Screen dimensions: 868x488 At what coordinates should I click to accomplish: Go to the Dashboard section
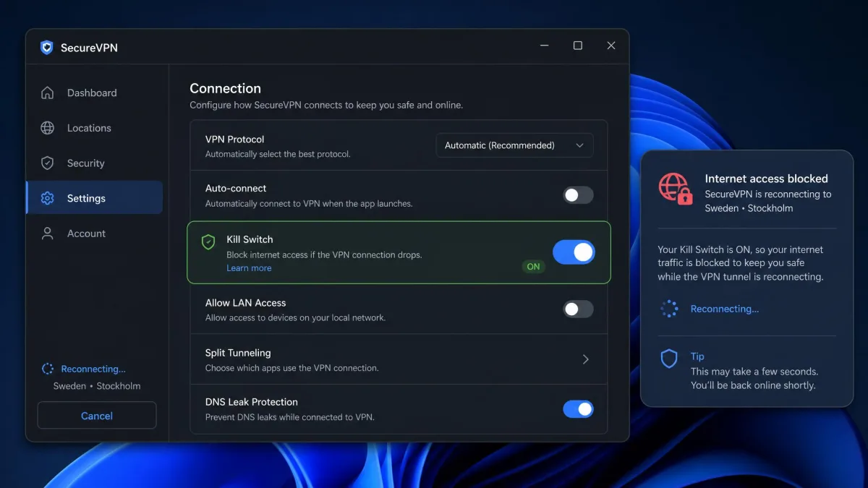click(x=94, y=93)
